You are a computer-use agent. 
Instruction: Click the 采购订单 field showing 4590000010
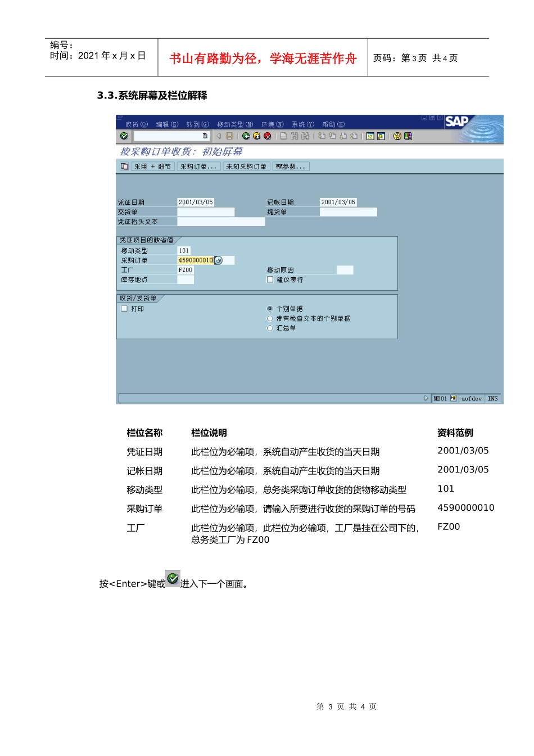(x=196, y=260)
